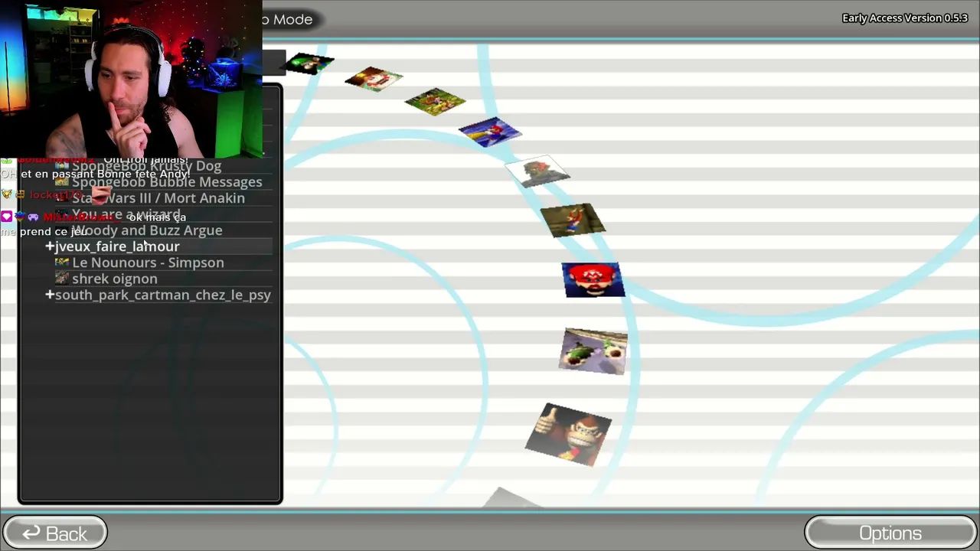Expand the jveux_faire_lamour folder plus sign
The width and height of the screenshot is (980, 551).
[x=50, y=246]
